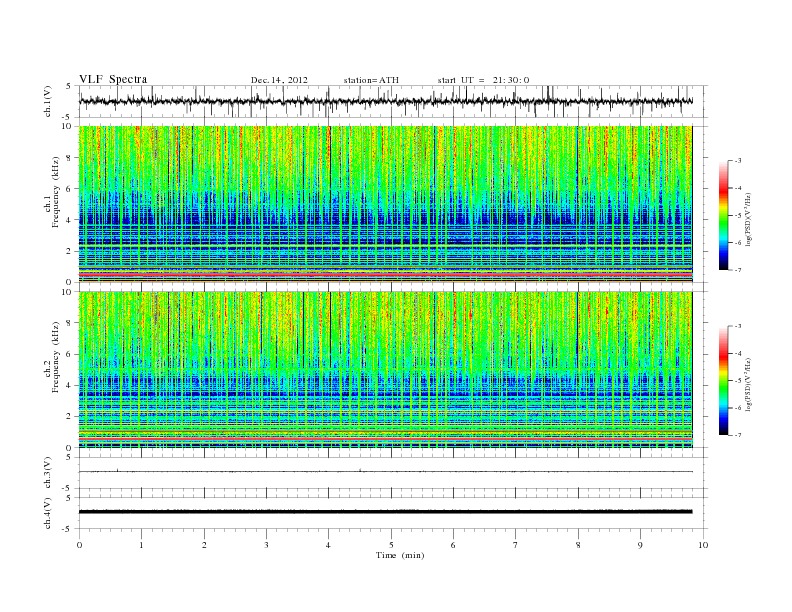
Task: Click the "9" tick label on time axis
Action: [640, 545]
